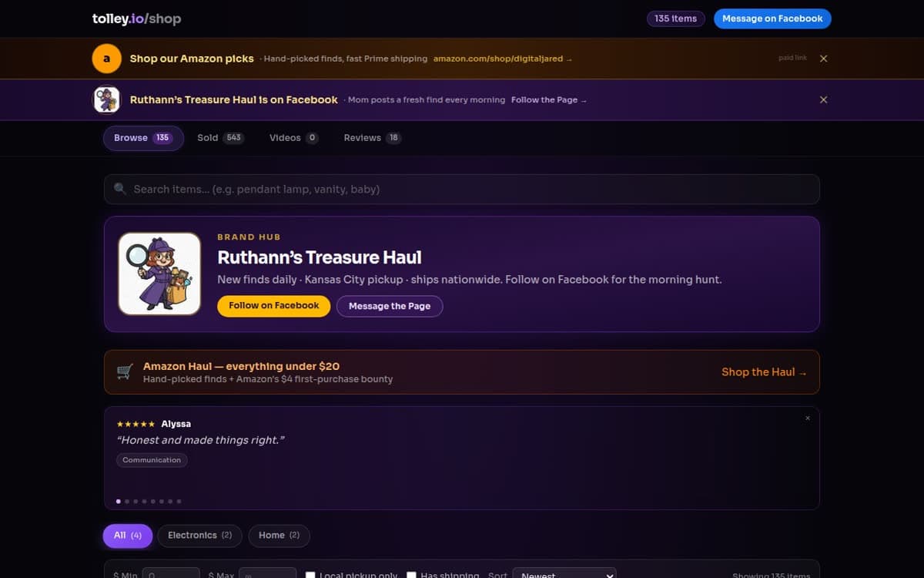Enable Has shipping checkbox
This screenshot has height=578, width=924.
[412, 575]
